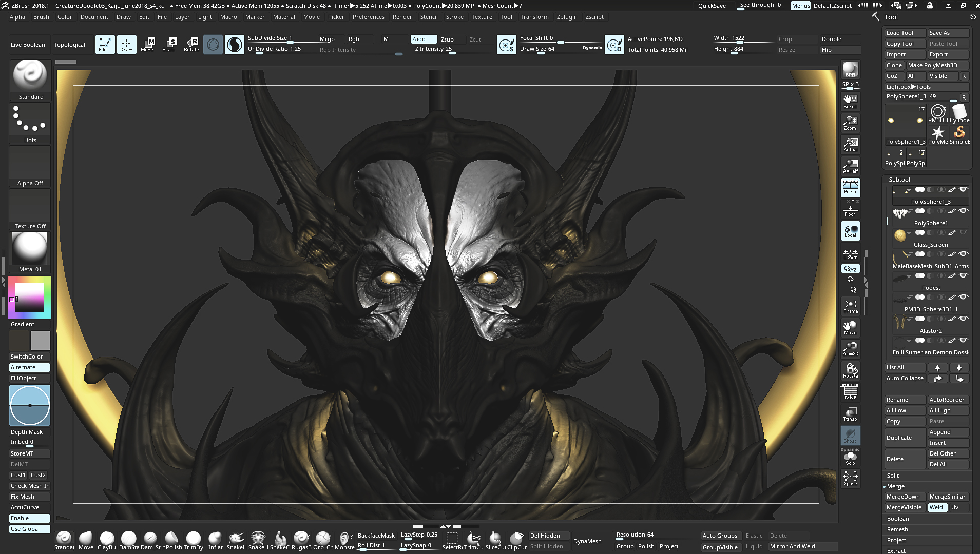Image resolution: width=980 pixels, height=554 pixels.
Task: Click QuickSave in title bar
Action: (x=712, y=6)
